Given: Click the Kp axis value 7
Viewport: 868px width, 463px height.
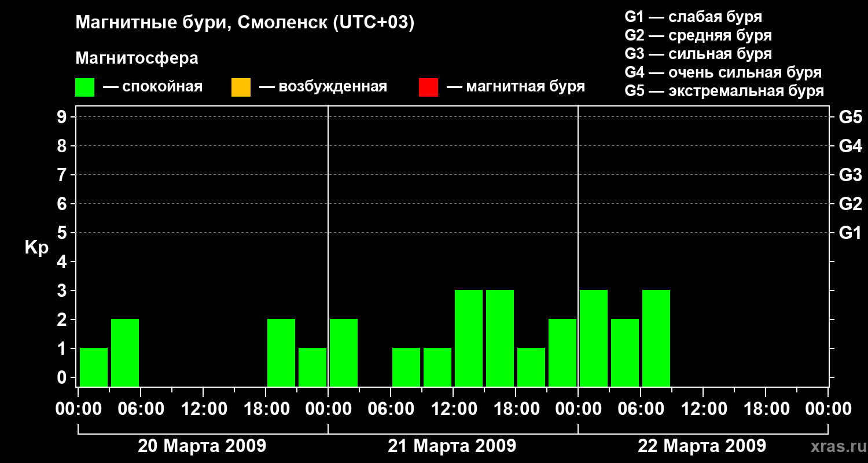Looking at the screenshot, I should [x=63, y=175].
